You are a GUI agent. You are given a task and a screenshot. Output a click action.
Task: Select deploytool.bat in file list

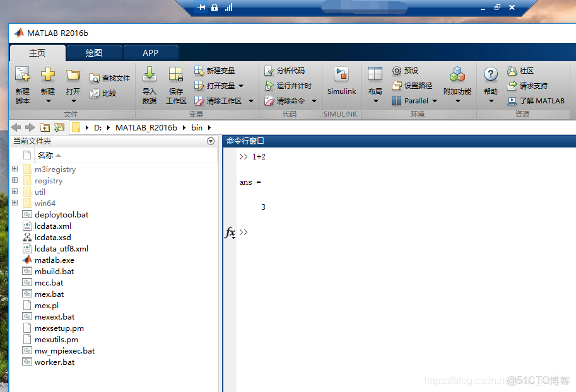(x=61, y=215)
